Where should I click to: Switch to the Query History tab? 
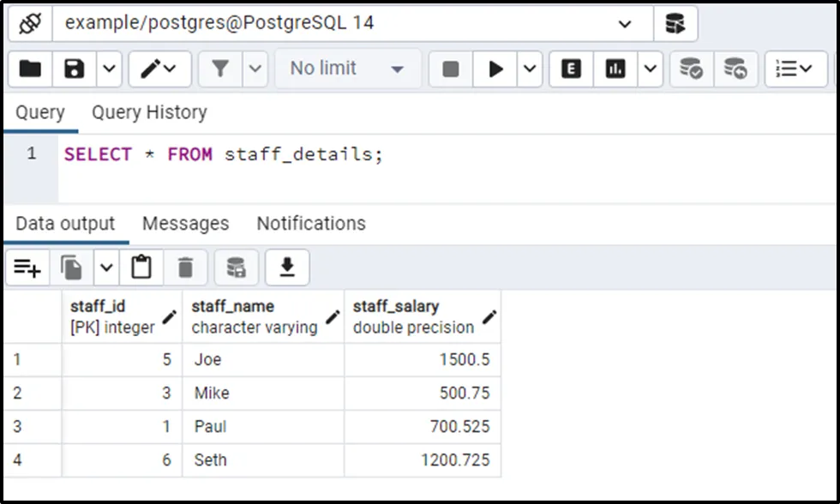149,113
